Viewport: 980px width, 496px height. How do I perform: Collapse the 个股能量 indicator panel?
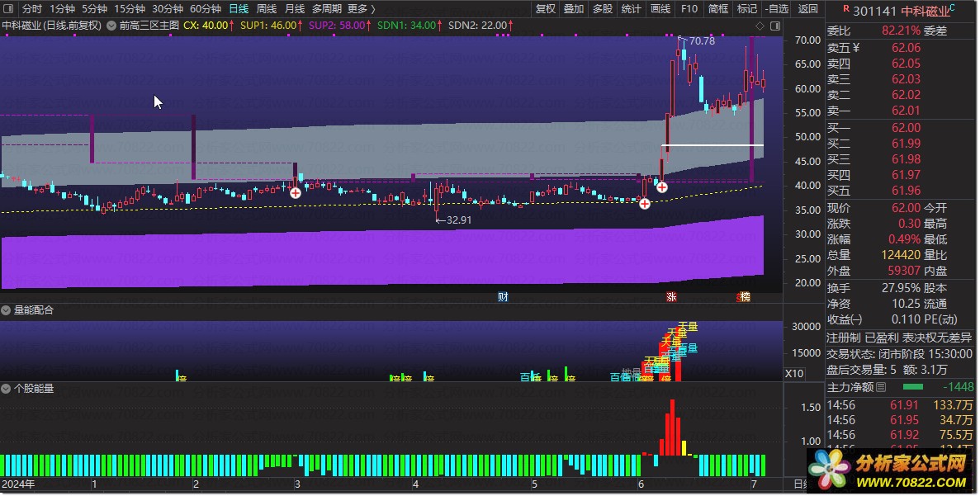point(6,389)
